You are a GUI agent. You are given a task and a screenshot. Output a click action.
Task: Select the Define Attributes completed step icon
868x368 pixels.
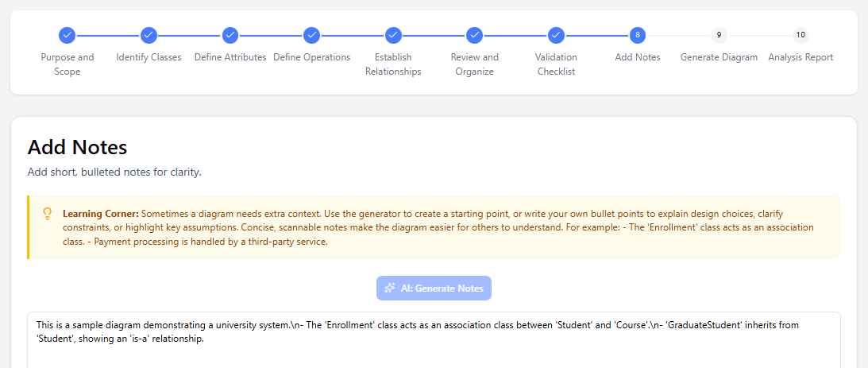pos(230,35)
